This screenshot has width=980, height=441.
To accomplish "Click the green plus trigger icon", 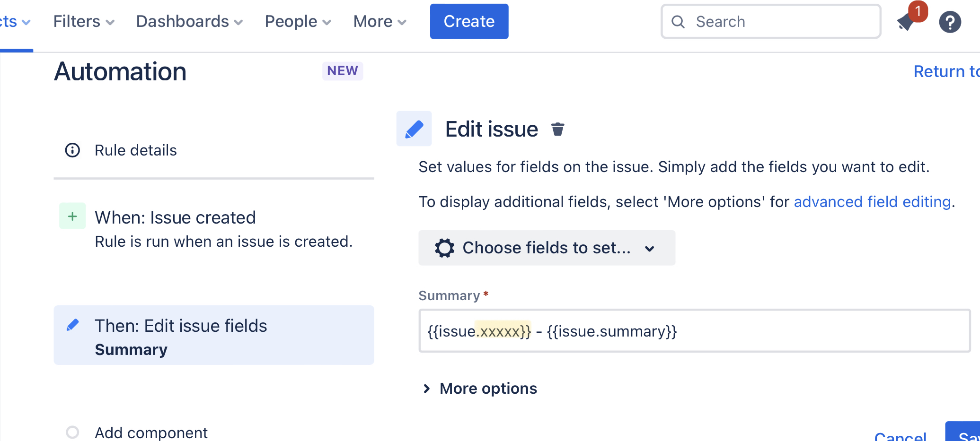I will (x=72, y=216).
